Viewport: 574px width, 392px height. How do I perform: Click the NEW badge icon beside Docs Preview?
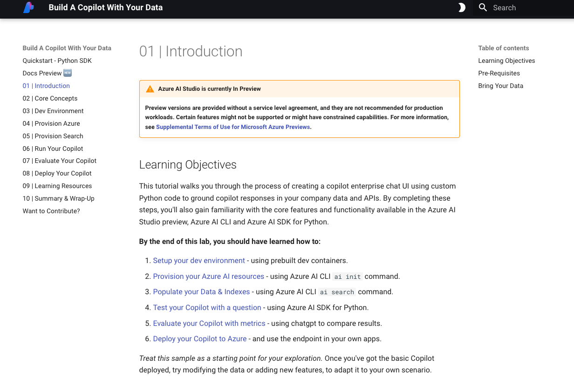click(68, 73)
